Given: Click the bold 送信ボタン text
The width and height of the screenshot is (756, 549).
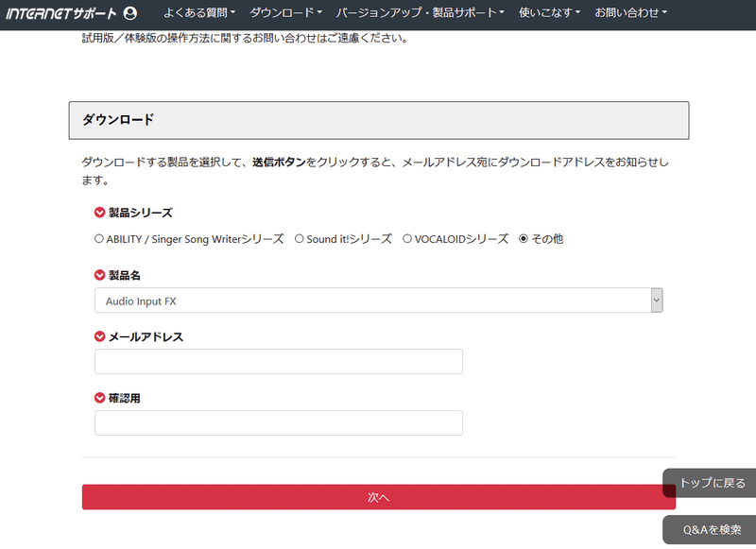Looking at the screenshot, I should click(x=279, y=163).
